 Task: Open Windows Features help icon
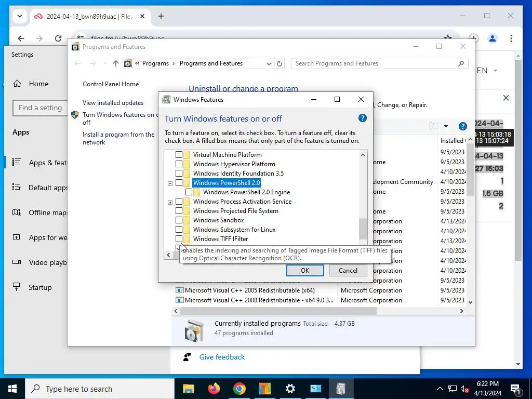coord(362,118)
